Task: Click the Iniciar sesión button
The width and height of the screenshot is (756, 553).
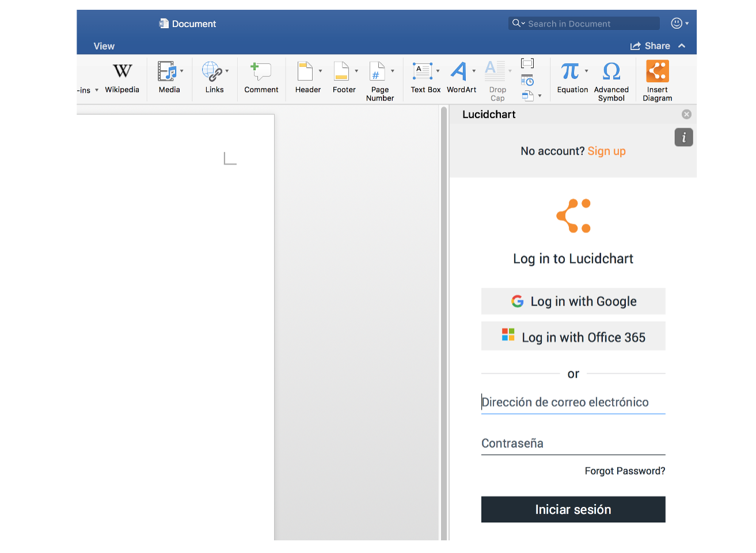Action: tap(573, 510)
